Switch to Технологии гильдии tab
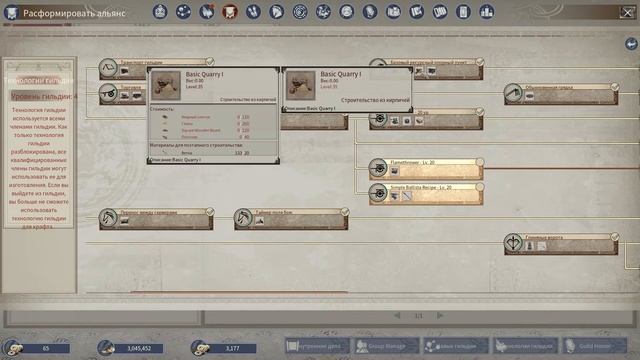Screen dimensions: 640x360 pyautogui.click(x=525, y=346)
